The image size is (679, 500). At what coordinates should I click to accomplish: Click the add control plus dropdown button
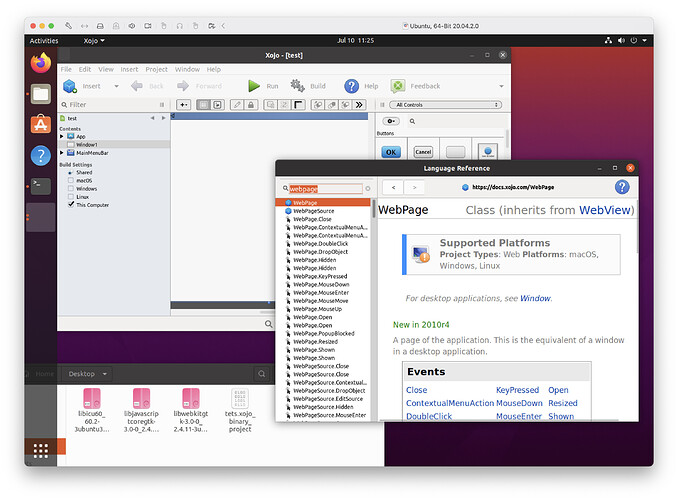click(184, 105)
